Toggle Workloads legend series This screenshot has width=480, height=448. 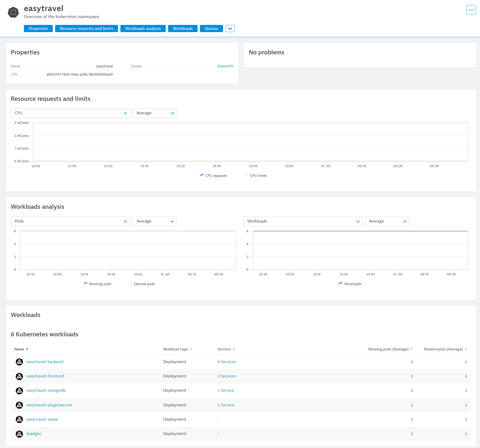(350, 284)
